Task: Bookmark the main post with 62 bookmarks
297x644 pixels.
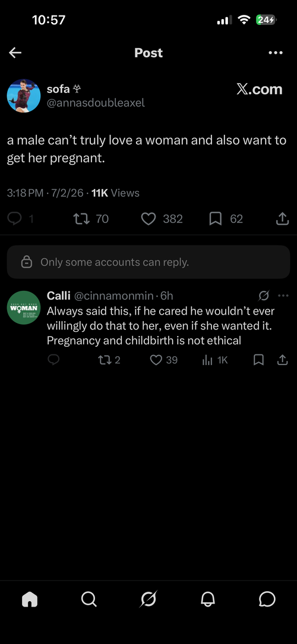Action: tap(226, 219)
